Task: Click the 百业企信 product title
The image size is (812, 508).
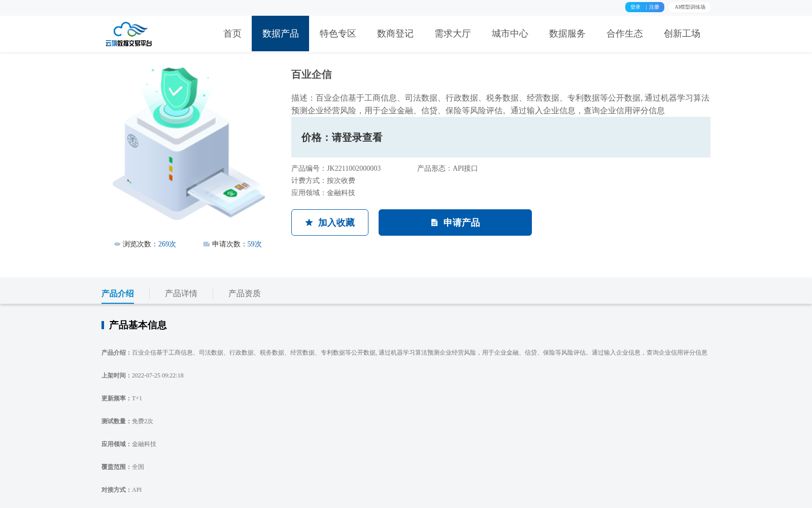Action: coord(312,75)
